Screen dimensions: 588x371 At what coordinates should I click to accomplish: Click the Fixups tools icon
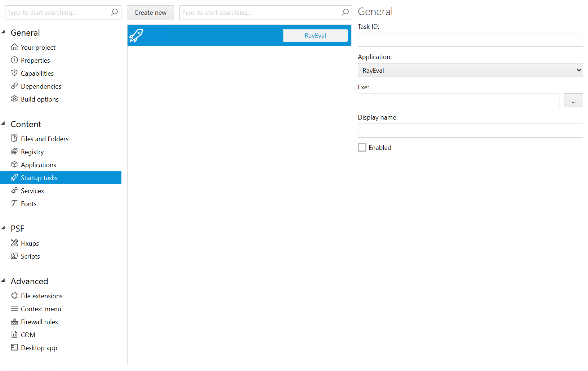pos(14,243)
